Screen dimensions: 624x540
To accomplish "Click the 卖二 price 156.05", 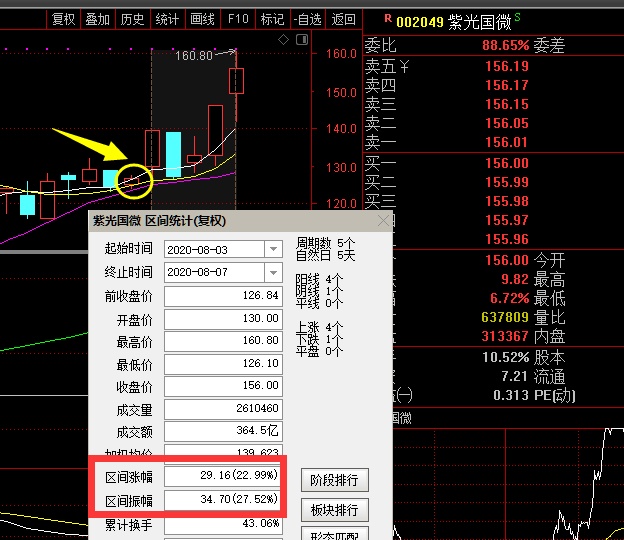I will [x=507, y=123].
